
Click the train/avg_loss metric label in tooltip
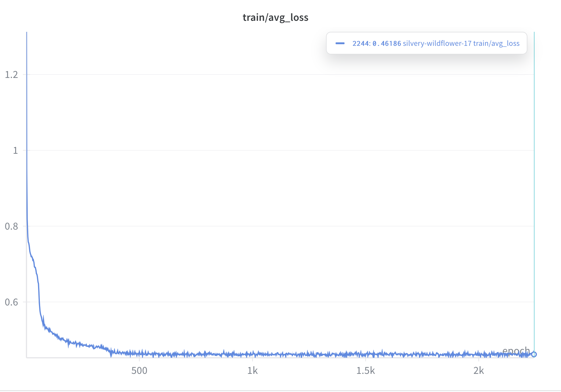coord(496,43)
